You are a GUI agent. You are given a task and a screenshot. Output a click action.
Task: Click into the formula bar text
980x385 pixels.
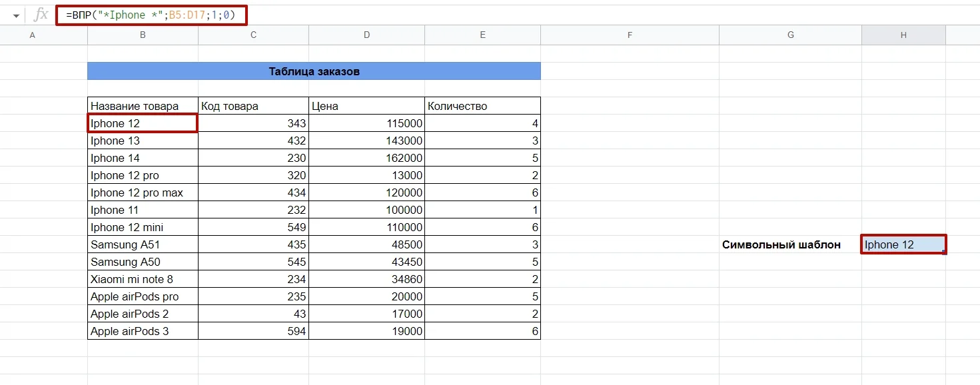151,15
